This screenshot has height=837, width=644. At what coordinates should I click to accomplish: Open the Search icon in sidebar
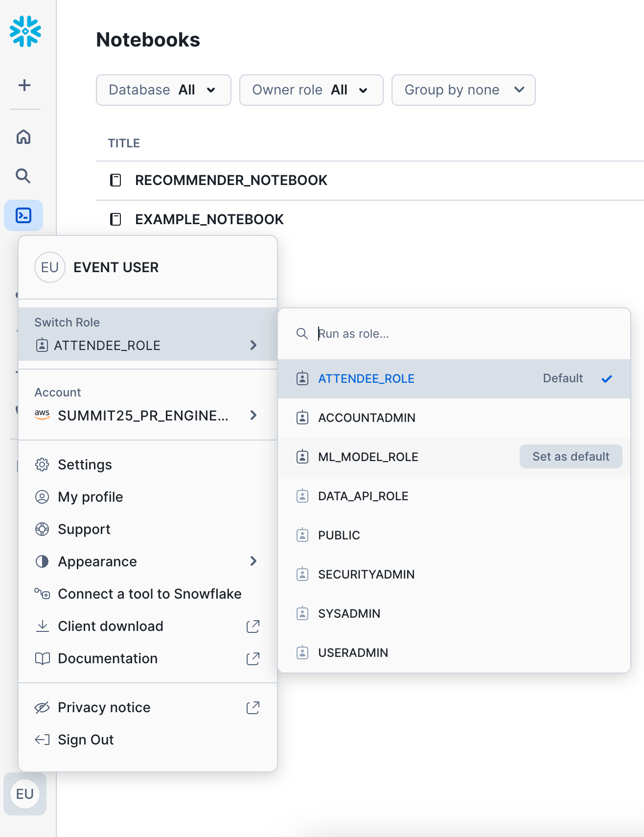(23, 176)
